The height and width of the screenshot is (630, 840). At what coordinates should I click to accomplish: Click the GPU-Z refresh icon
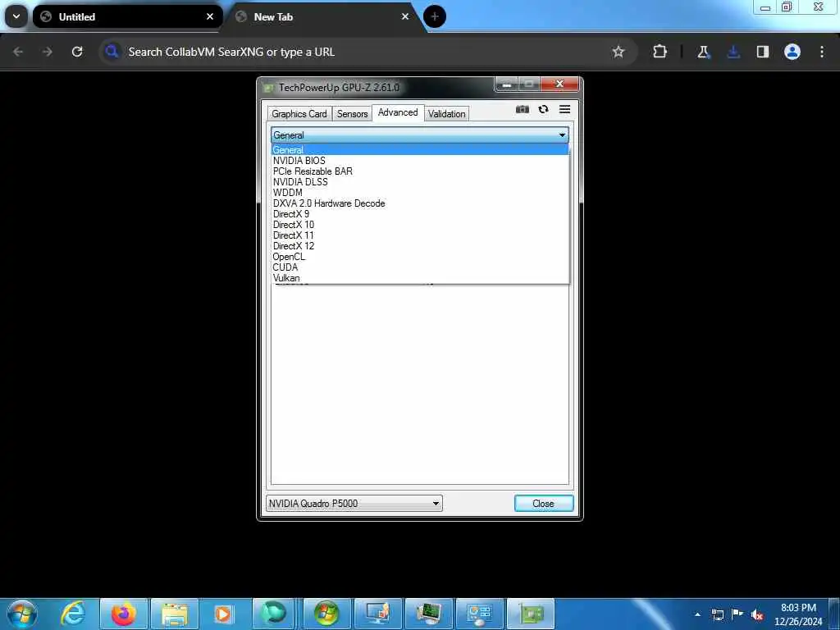(x=543, y=109)
